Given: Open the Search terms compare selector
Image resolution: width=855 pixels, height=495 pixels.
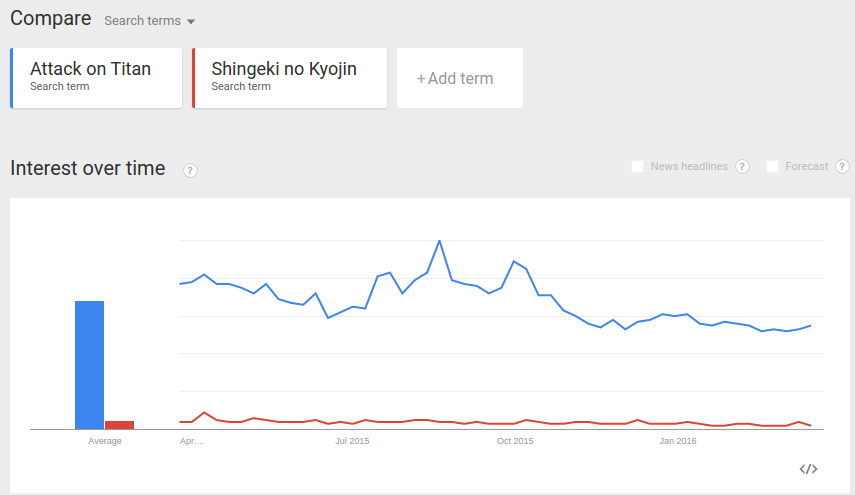Looking at the screenshot, I should click(x=149, y=21).
